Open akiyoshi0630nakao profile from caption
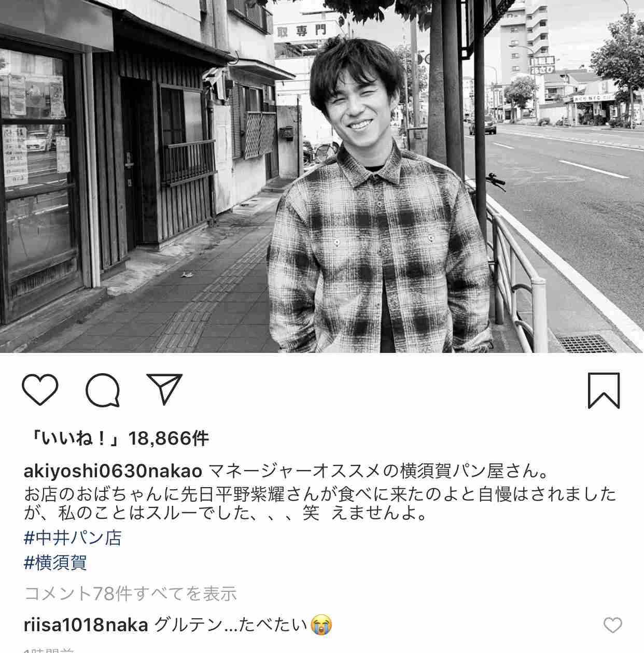644x653 pixels. [x=113, y=471]
